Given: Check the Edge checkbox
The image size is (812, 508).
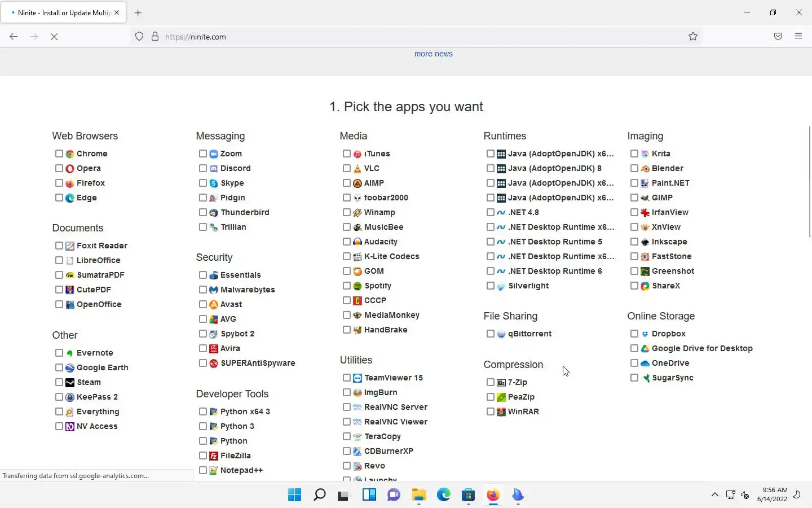Looking at the screenshot, I should (x=59, y=198).
